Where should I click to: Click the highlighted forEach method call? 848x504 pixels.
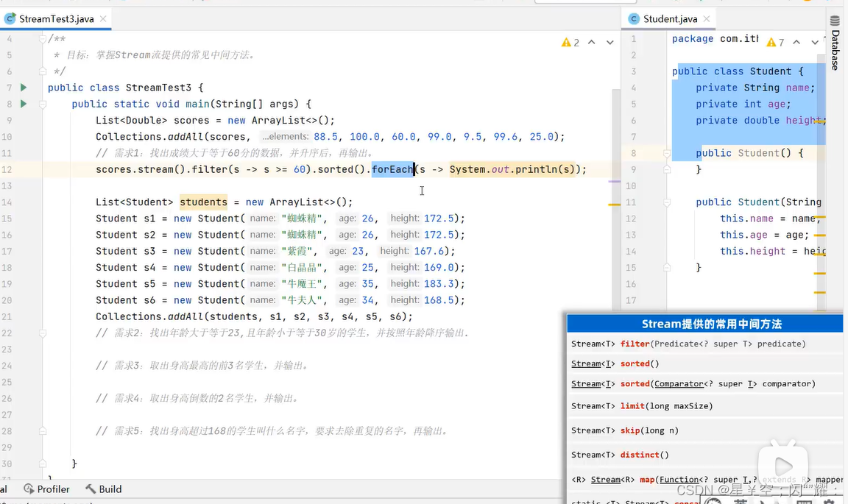click(x=392, y=169)
